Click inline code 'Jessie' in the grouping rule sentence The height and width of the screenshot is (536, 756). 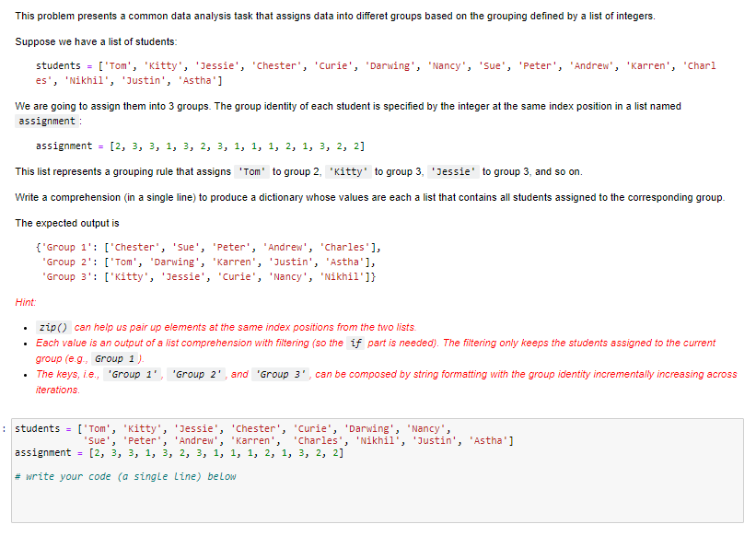point(453,171)
